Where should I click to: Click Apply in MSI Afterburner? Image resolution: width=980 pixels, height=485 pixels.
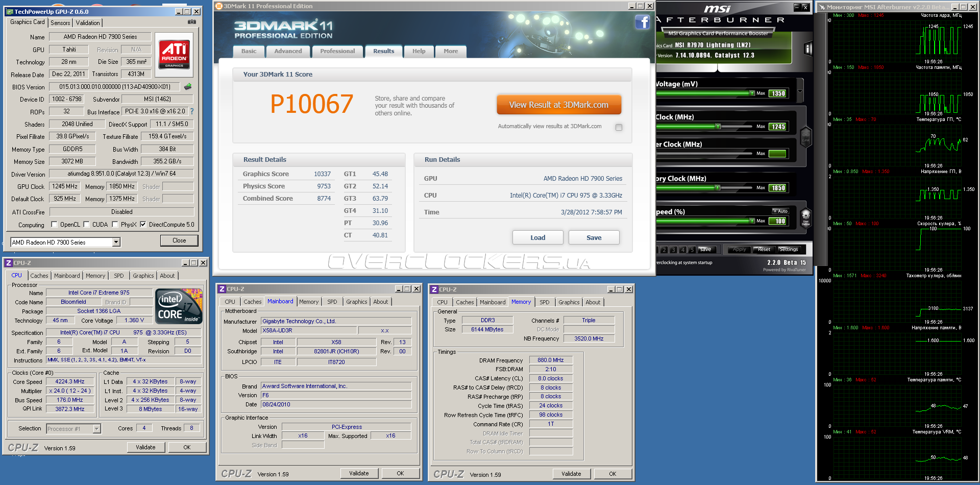point(739,250)
